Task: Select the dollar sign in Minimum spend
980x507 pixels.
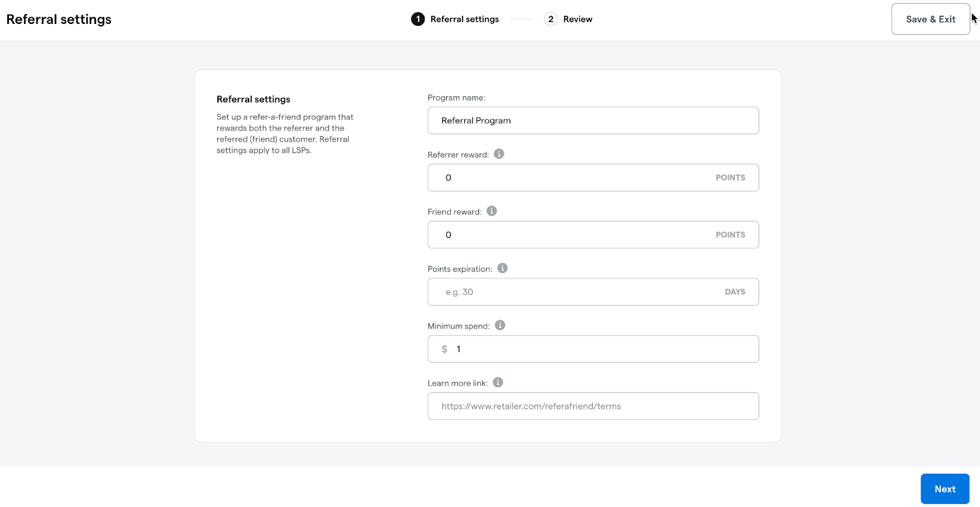Action: click(x=445, y=349)
